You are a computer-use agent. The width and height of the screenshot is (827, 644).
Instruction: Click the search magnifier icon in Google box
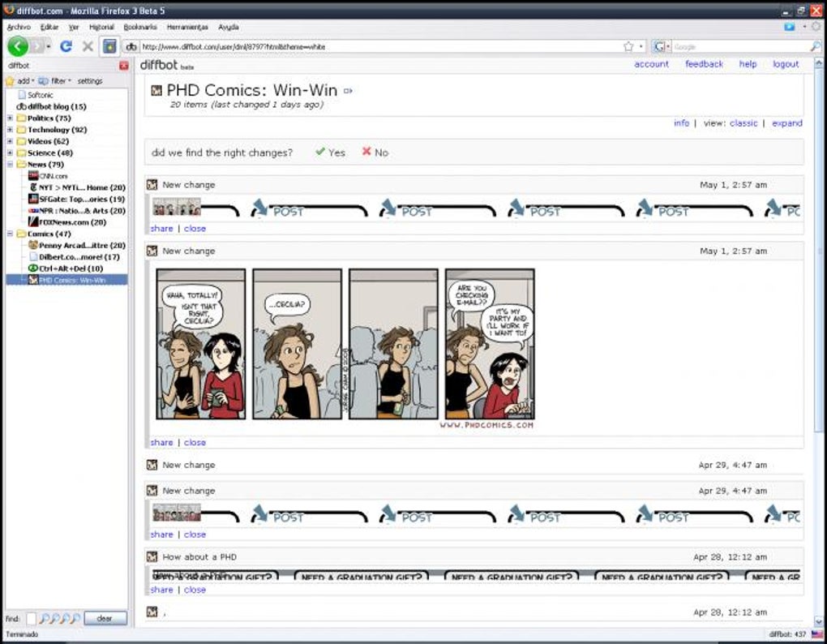(x=816, y=47)
